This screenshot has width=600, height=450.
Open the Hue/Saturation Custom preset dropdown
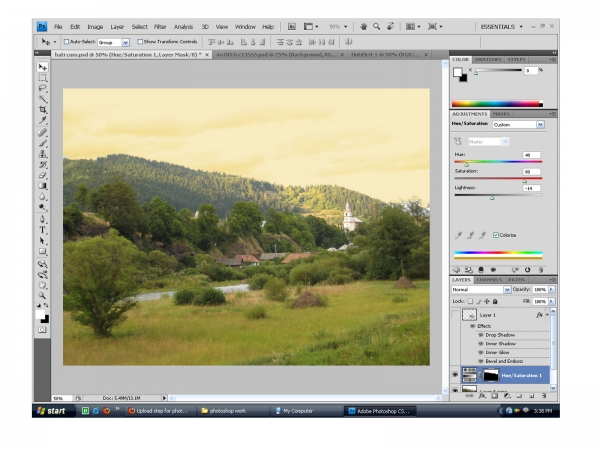pyautogui.click(x=540, y=125)
